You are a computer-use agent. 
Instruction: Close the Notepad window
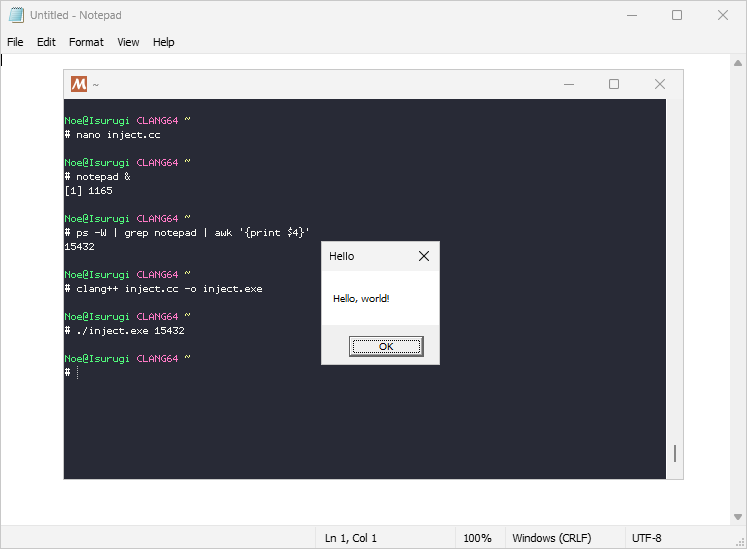coord(723,15)
